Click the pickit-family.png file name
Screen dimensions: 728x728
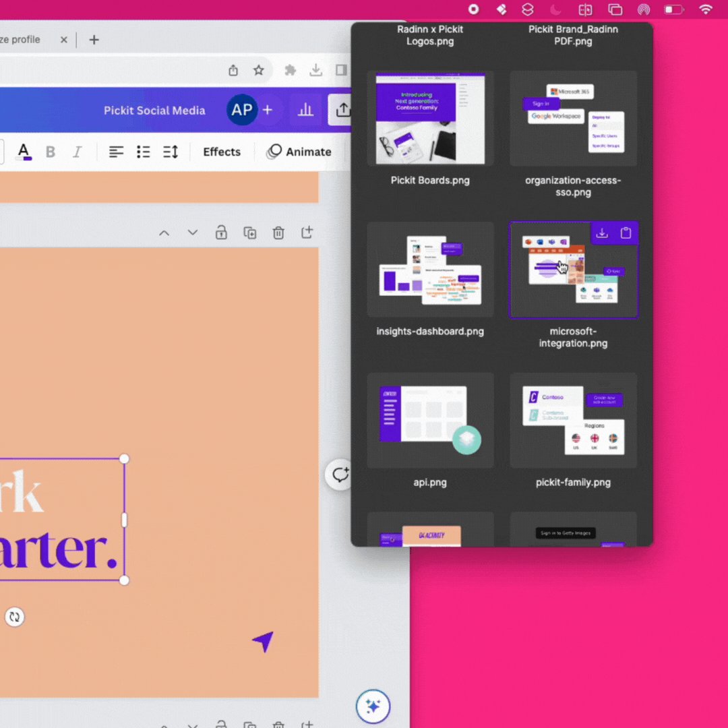pyautogui.click(x=573, y=483)
